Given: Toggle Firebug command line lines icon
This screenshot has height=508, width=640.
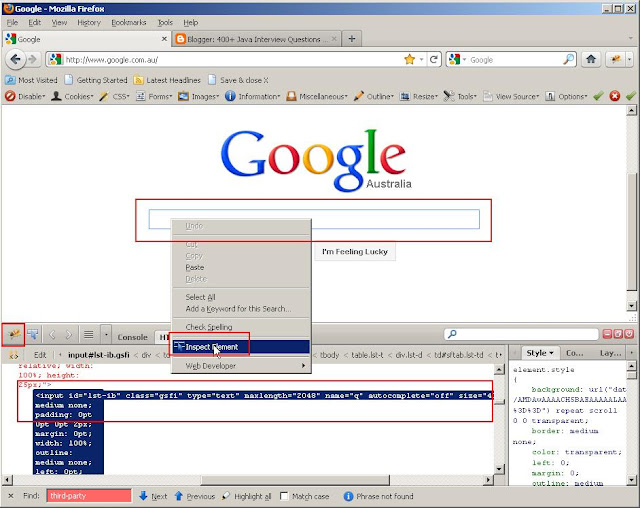Looking at the screenshot, I should click(89, 335).
